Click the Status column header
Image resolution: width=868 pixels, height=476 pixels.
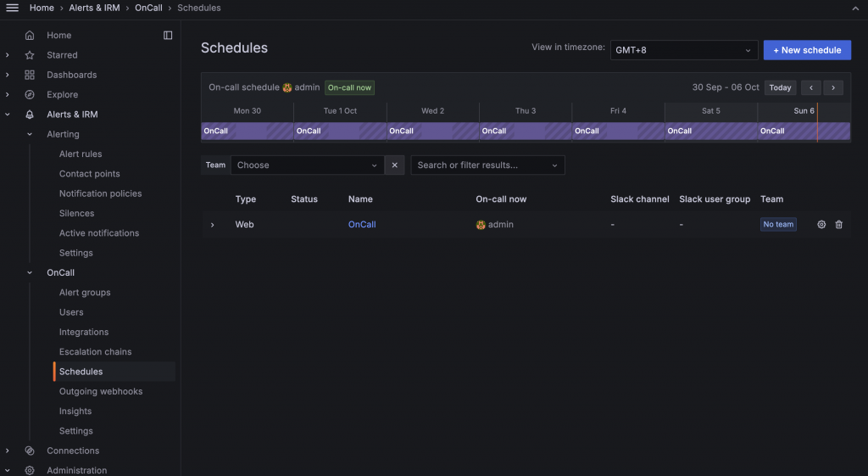(x=304, y=199)
